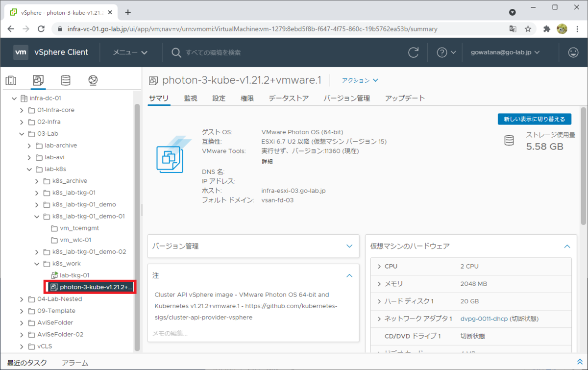Open the メニュー dropdown
588x370 pixels.
(x=130, y=52)
